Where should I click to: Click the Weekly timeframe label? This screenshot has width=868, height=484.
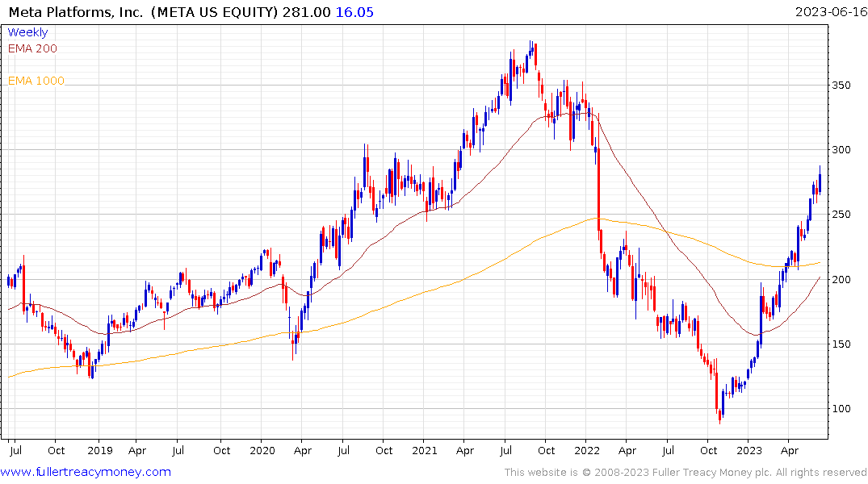[x=27, y=32]
